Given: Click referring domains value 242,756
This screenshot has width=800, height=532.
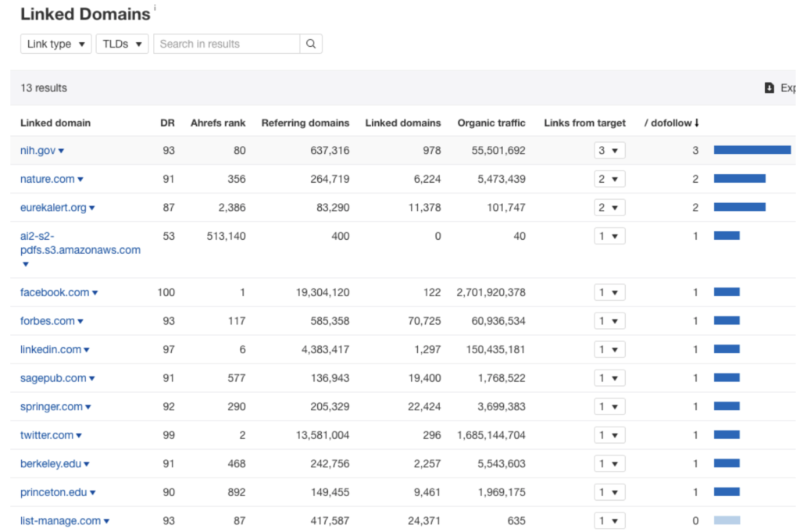Looking at the screenshot, I should [x=330, y=464].
